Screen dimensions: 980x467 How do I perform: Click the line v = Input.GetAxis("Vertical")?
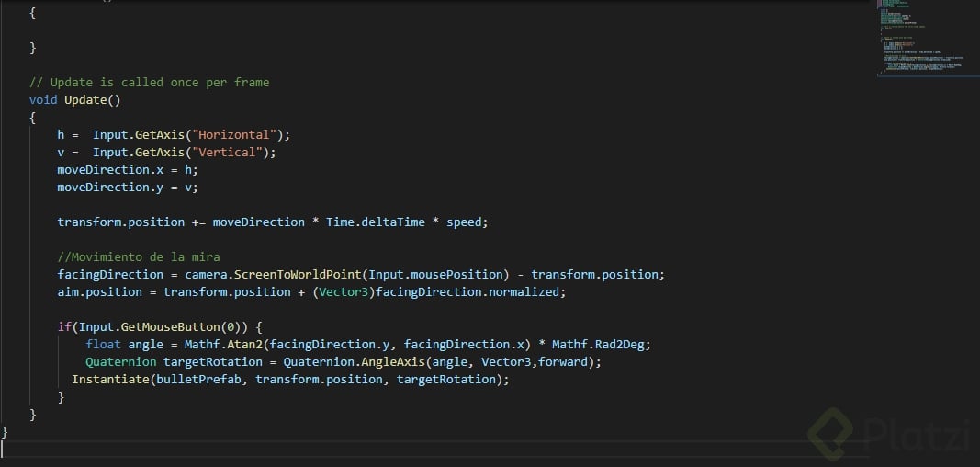tap(166, 153)
